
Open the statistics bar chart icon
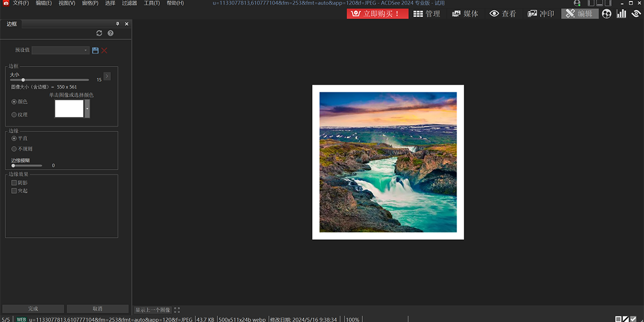coord(621,13)
